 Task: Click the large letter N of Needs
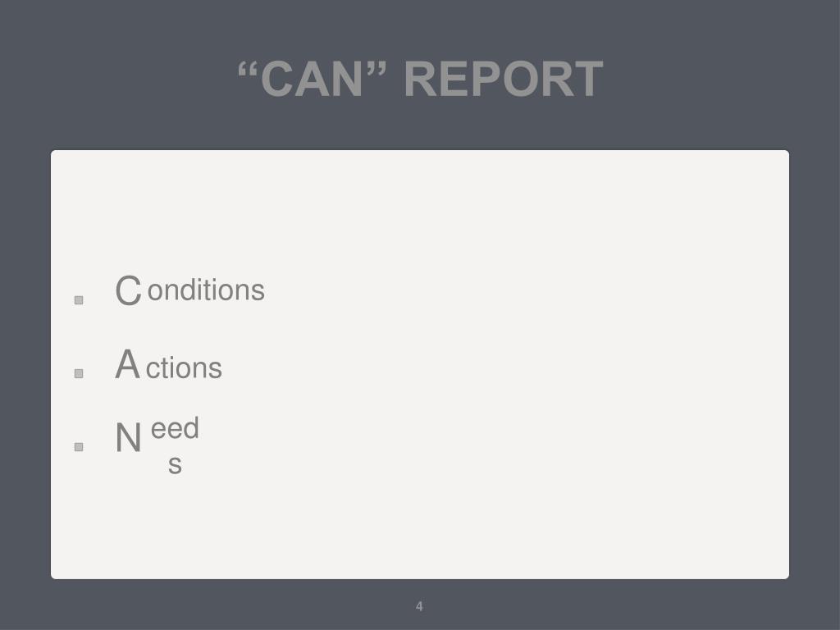(128, 438)
